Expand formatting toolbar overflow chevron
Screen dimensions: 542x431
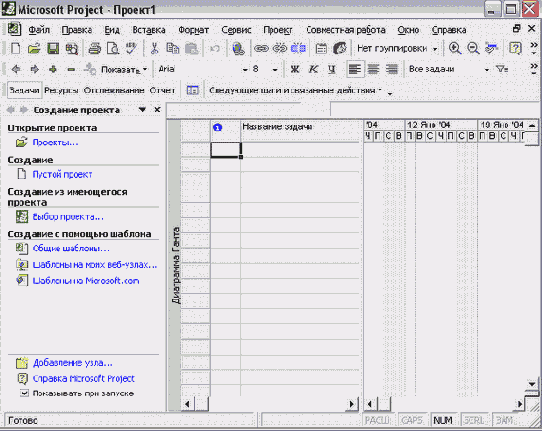(x=534, y=69)
